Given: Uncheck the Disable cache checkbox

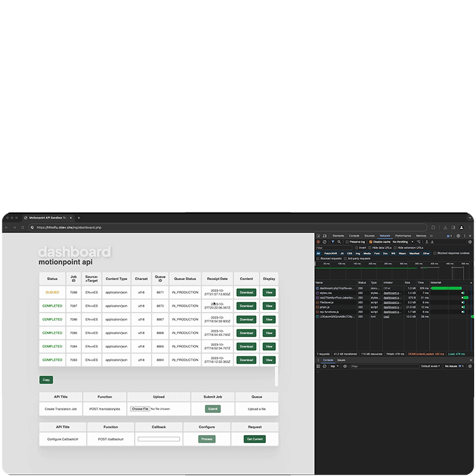Looking at the screenshot, I should 371,242.
